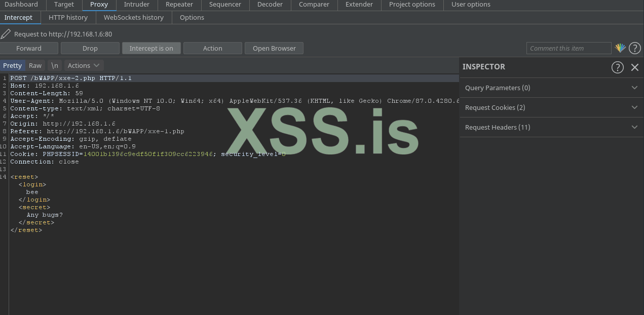
Task: Open the multicolor highlight picker icon
Action: click(620, 48)
